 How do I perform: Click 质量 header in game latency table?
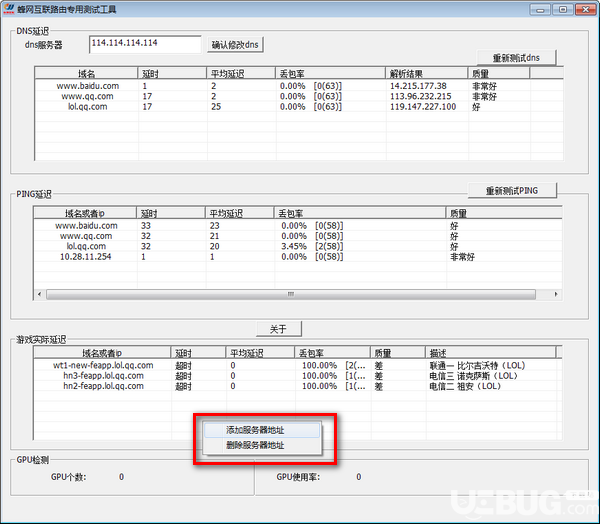point(398,353)
